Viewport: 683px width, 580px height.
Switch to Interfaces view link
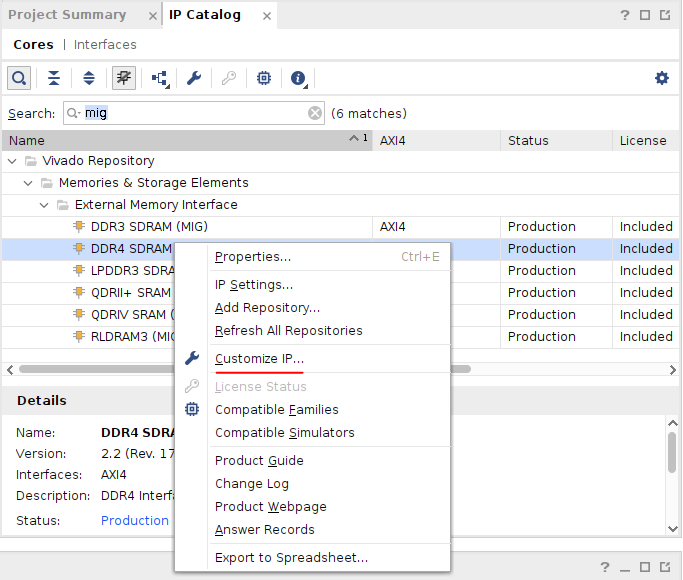click(x=105, y=45)
